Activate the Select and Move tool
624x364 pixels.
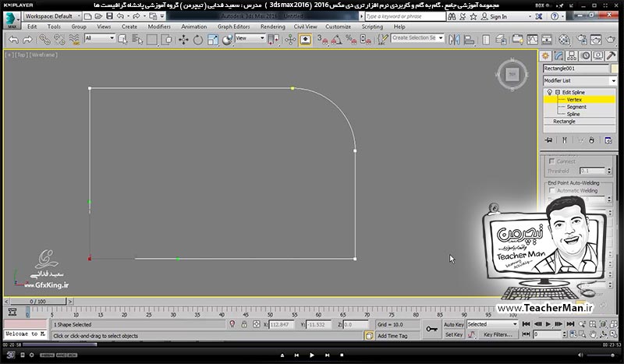pyautogui.click(x=183, y=40)
